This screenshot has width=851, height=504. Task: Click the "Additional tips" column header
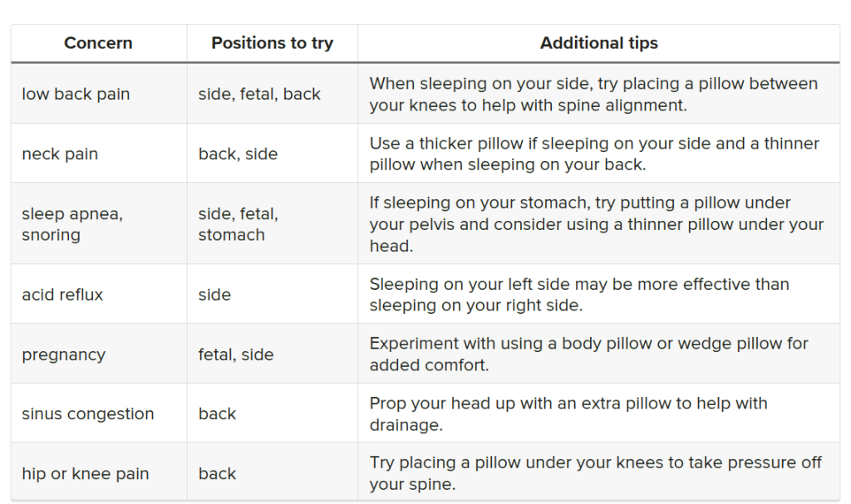[x=598, y=43]
